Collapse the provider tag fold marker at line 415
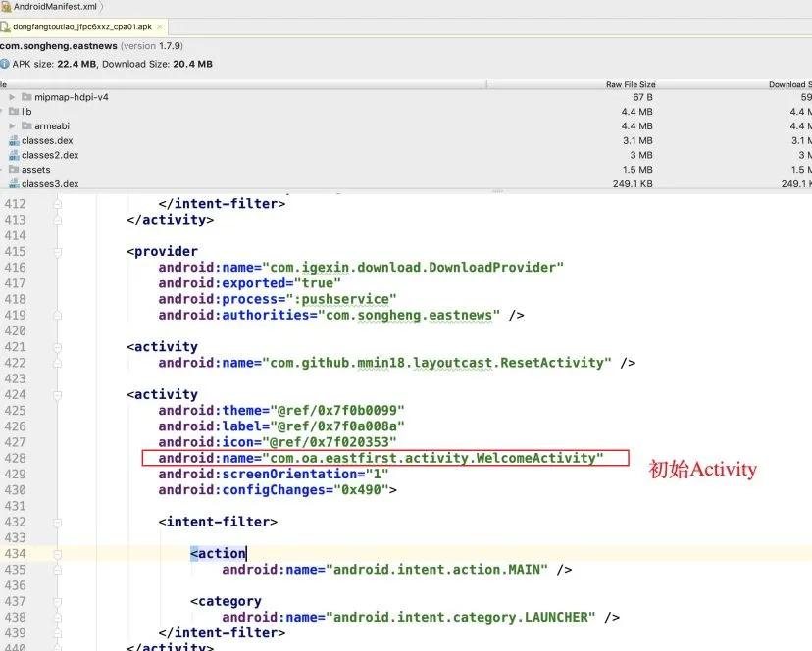Viewport: 812px width, 651px height. pos(58,251)
